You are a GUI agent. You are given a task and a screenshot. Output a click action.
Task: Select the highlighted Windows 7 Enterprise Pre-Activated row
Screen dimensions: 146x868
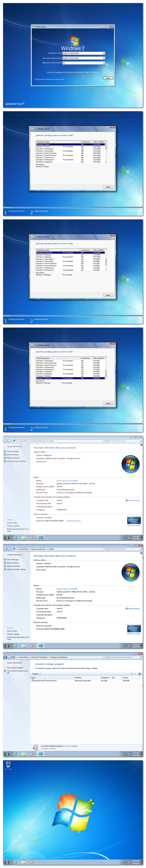71,252
